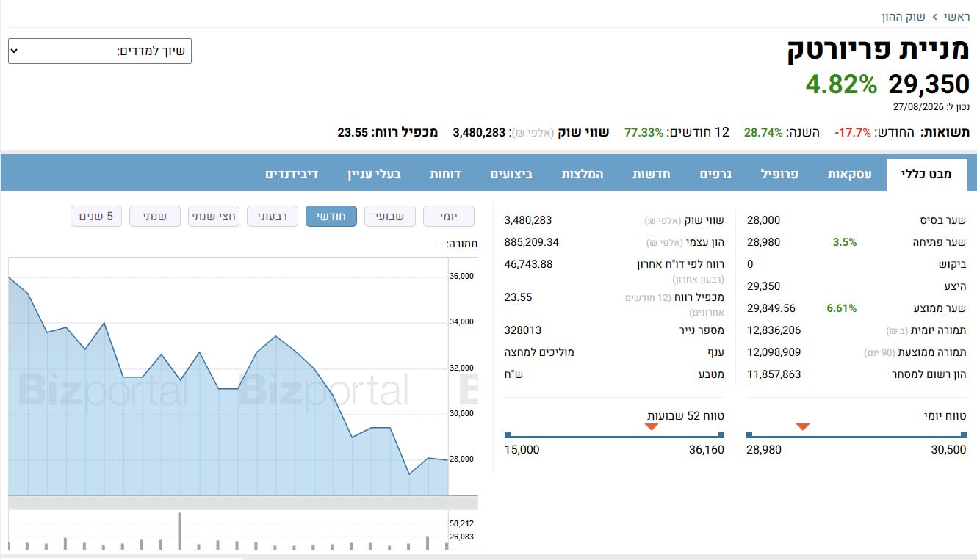This screenshot has width=977, height=560.
Task: Click the 12-month return 77.33%
Action: (644, 133)
